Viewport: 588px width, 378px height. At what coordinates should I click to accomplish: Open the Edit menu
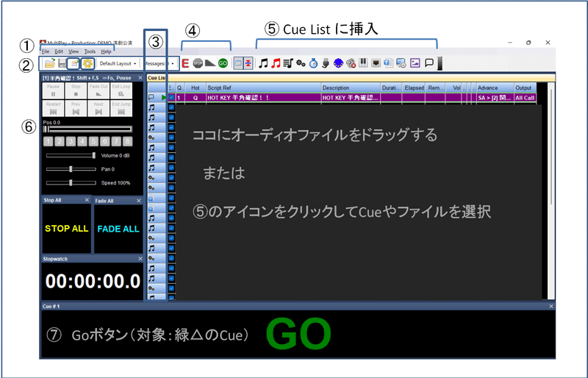(59, 51)
